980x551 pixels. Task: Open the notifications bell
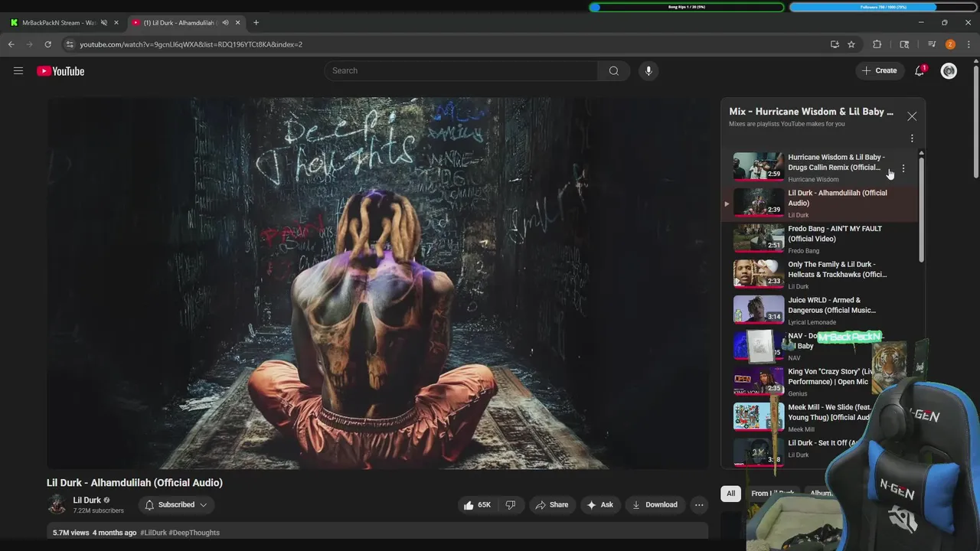pyautogui.click(x=920, y=71)
